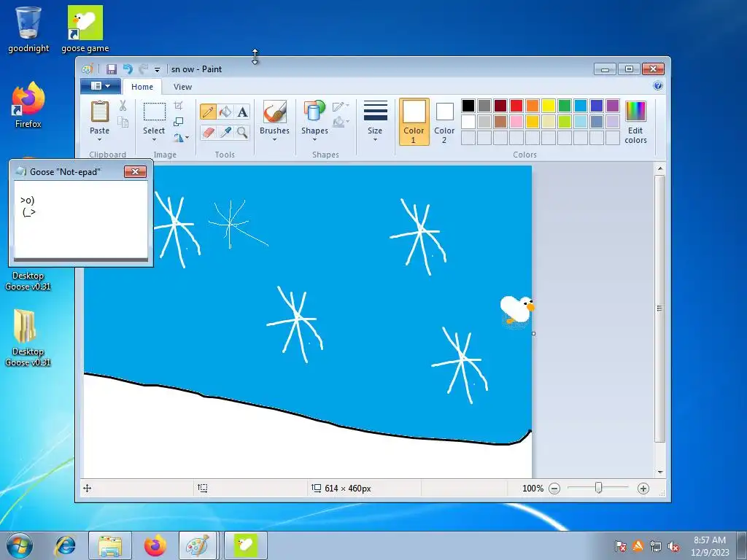This screenshot has height=560, width=747.
Task: Pick the black color swatch
Action: [x=468, y=106]
